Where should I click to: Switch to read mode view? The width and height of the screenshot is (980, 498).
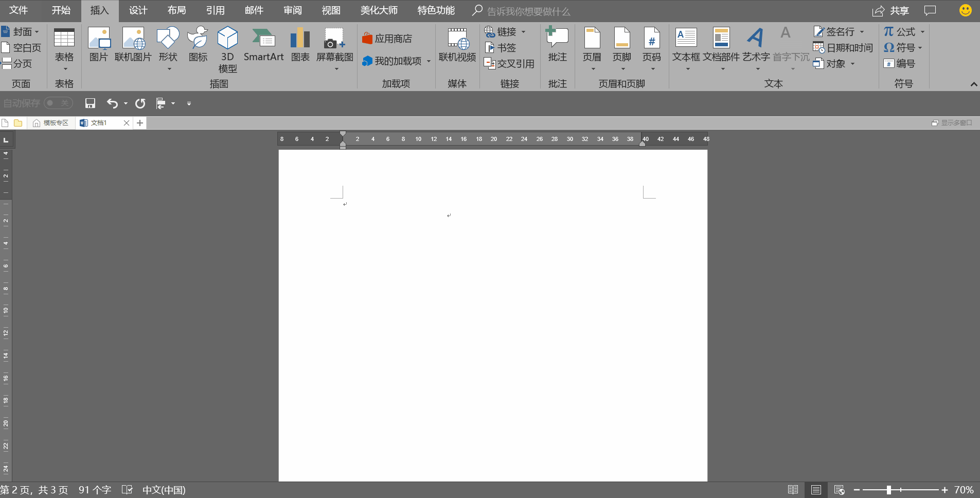(x=793, y=490)
